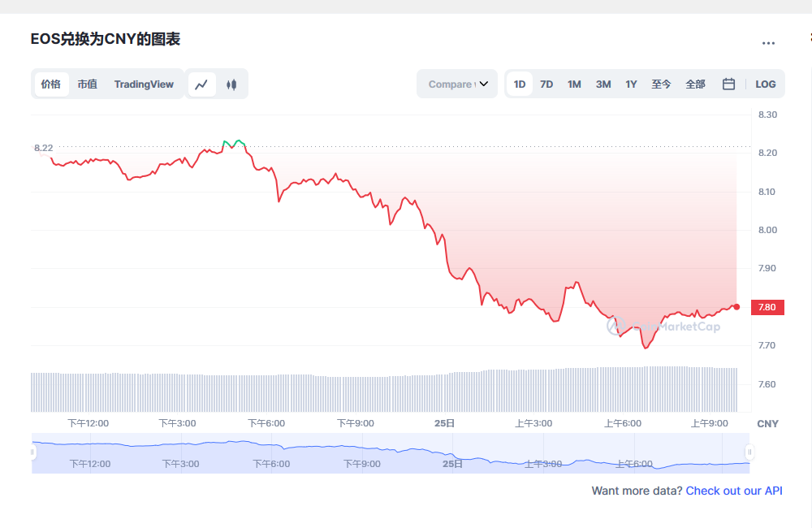The width and height of the screenshot is (812, 528).
Task: Click the red endpoint dot on the line
Action: [736, 307]
